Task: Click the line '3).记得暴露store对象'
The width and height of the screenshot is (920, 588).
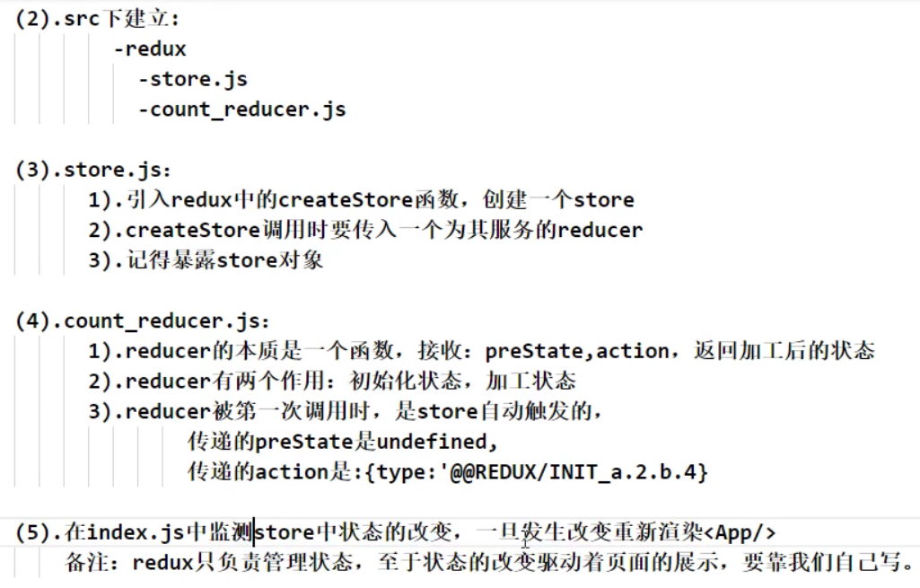Action: 206,260
